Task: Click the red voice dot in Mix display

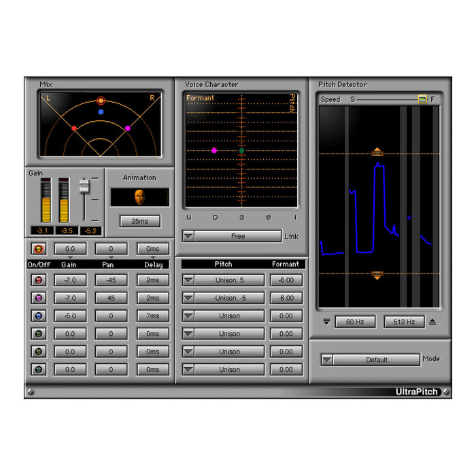Action: click(x=74, y=128)
